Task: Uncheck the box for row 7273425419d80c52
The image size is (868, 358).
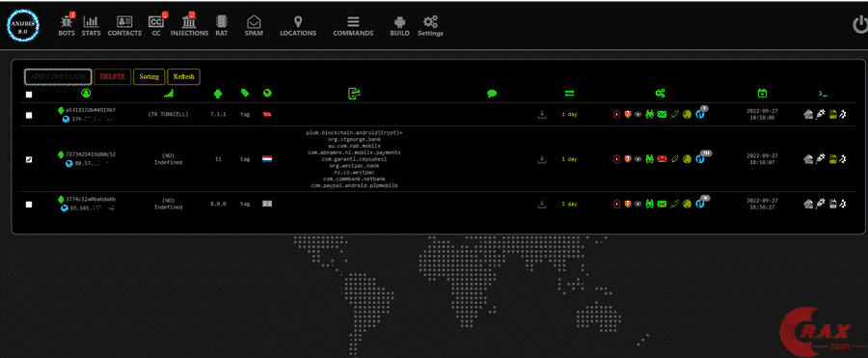Action: [x=29, y=159]
